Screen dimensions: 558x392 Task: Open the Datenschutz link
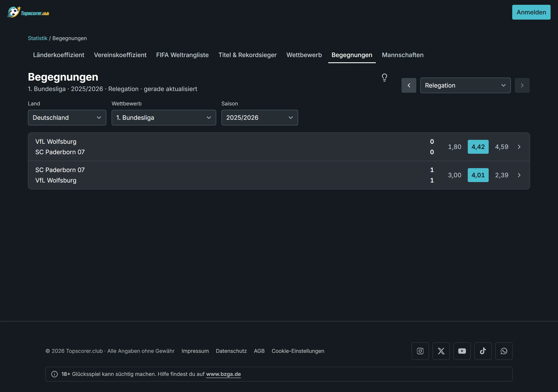(x=231, y=351)
